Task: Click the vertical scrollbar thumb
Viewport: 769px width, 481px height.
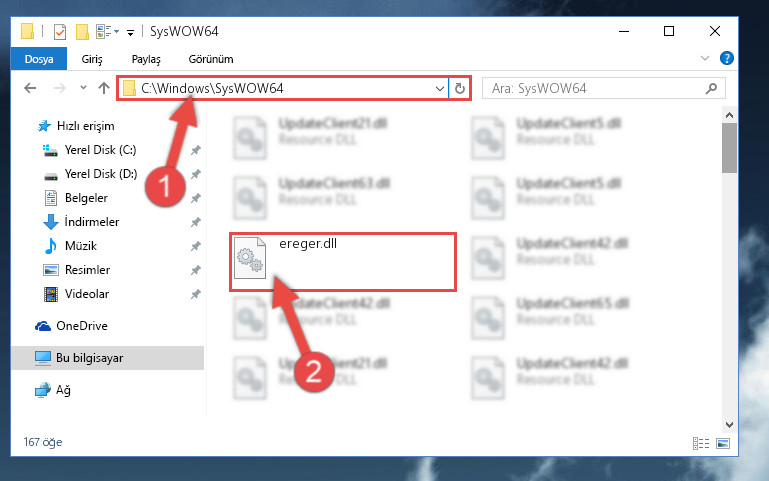Action: (x=729, y=148)
